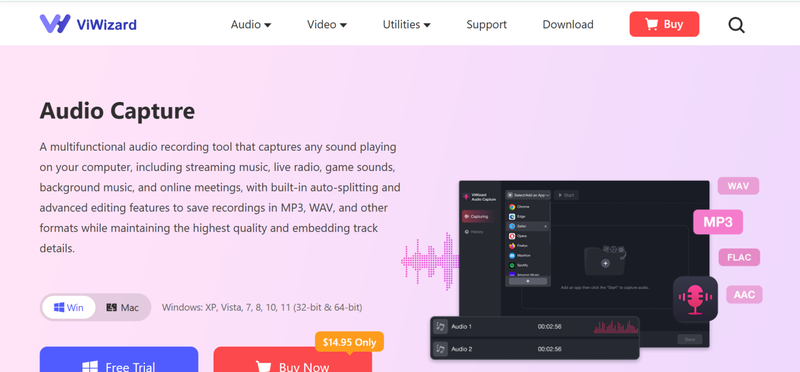Viewport: 800px width, 372px height.
Task: Click the Windows compatibility text line
Action: 262,308
